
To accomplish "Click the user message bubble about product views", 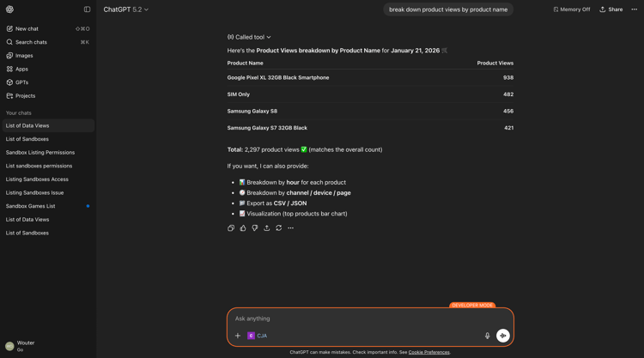I will click(448, 9).
